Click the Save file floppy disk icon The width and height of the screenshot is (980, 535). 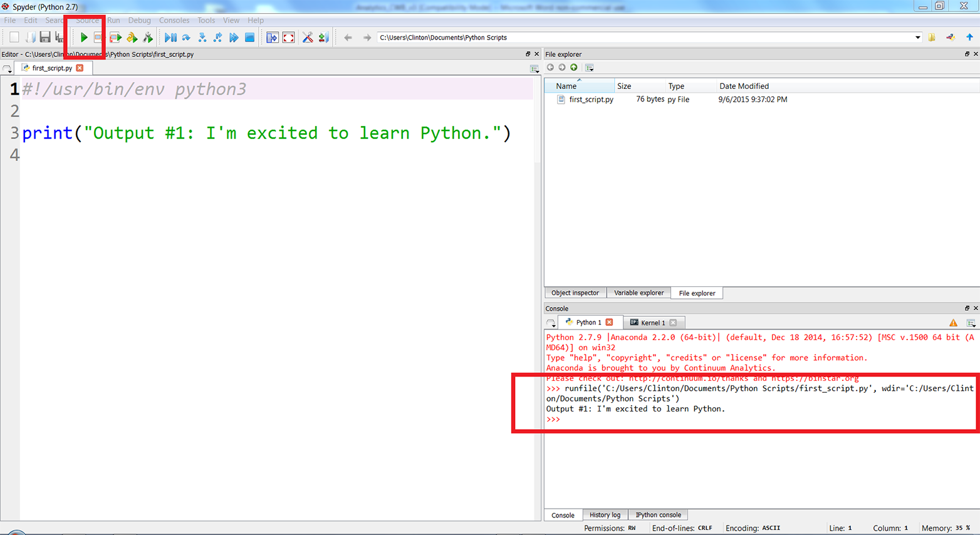click(x=45, y=38)
